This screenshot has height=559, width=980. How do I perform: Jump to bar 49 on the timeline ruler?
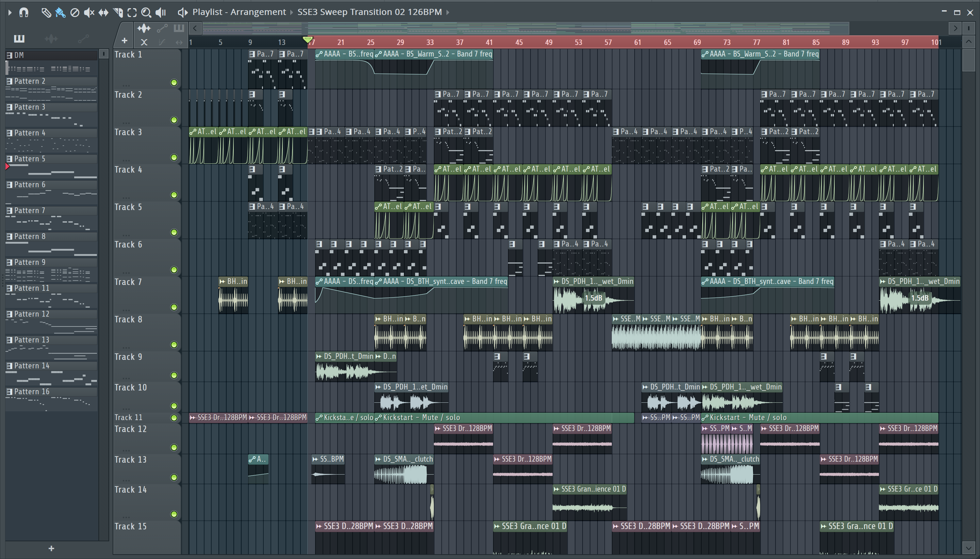[x=549, y=42]
